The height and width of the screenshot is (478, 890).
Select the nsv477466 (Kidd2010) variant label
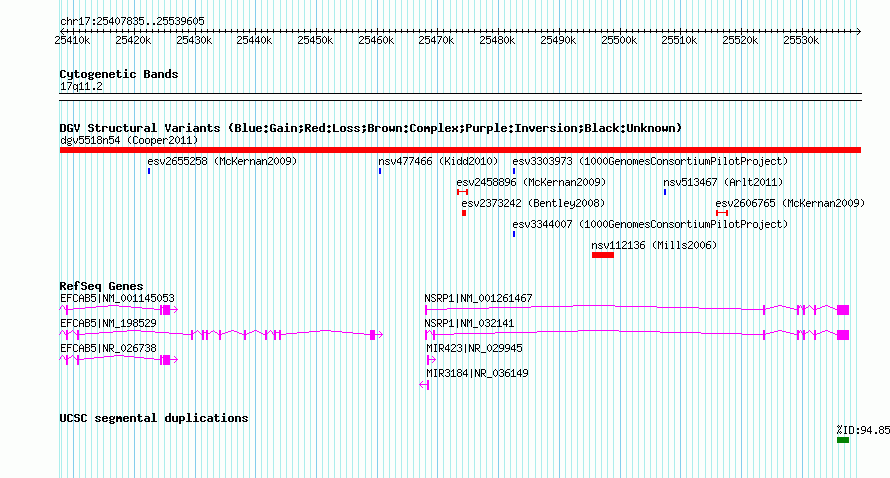point(438,161)
